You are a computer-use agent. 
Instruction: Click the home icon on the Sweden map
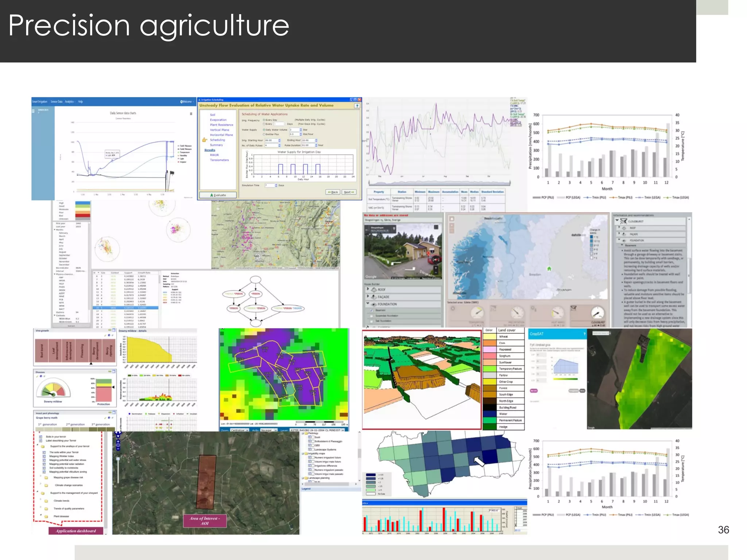click(x=452, y=219)
